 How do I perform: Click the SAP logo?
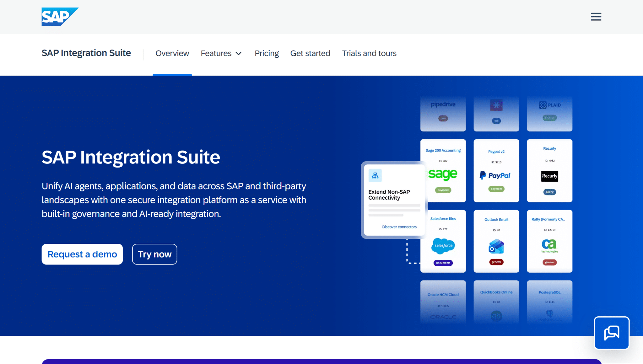pyautogui.click(x=60, y=17)
